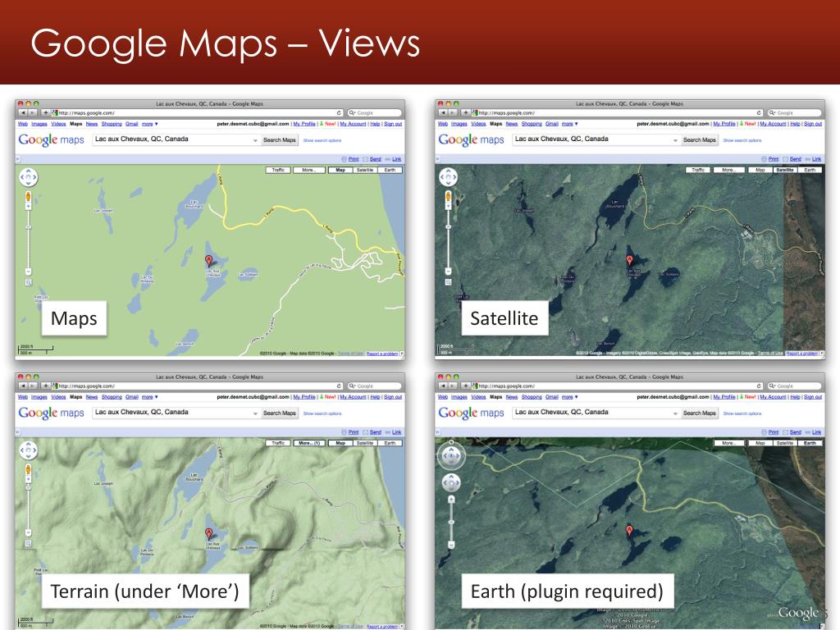Open the More... menu in the Satellite view

coord(728,171)
